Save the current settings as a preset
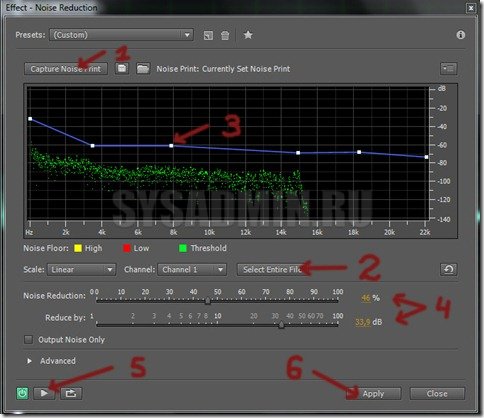Image resolution: width=484 pixels, height=418 pixels. click(208, 35)
